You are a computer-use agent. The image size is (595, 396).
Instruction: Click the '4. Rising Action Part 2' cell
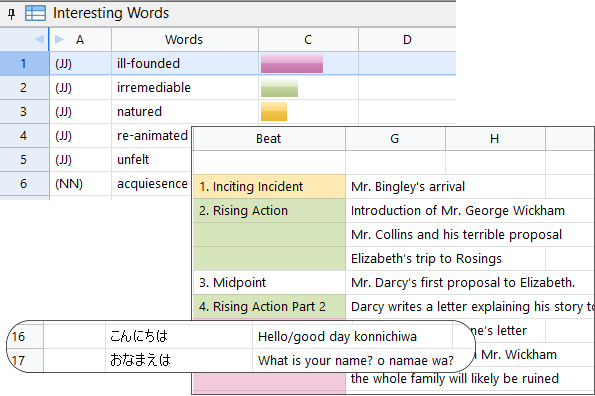point(269,306)
